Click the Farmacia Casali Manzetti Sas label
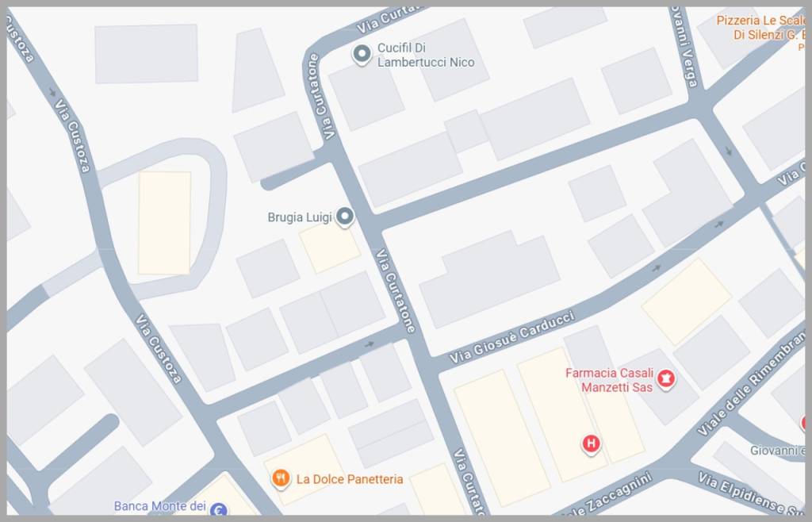The image size is (812, 522). 610,379
